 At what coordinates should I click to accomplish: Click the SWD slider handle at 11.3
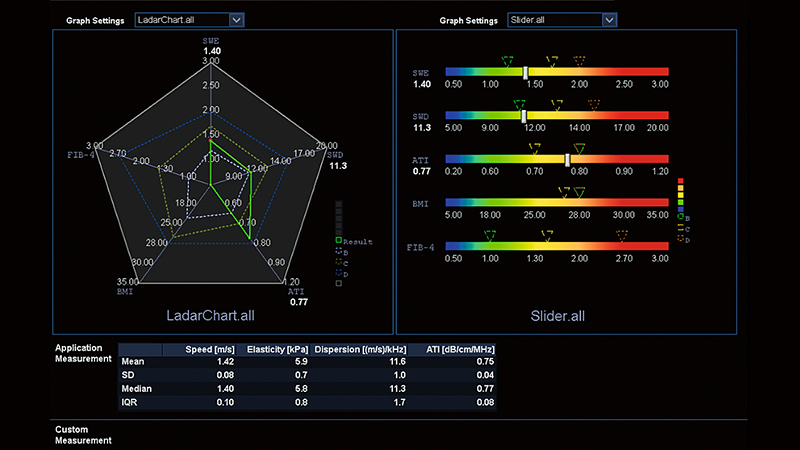[x=524, y=115]
